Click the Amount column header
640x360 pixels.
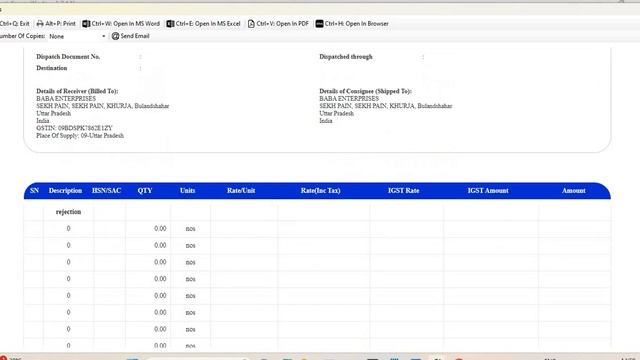[573, 191]
